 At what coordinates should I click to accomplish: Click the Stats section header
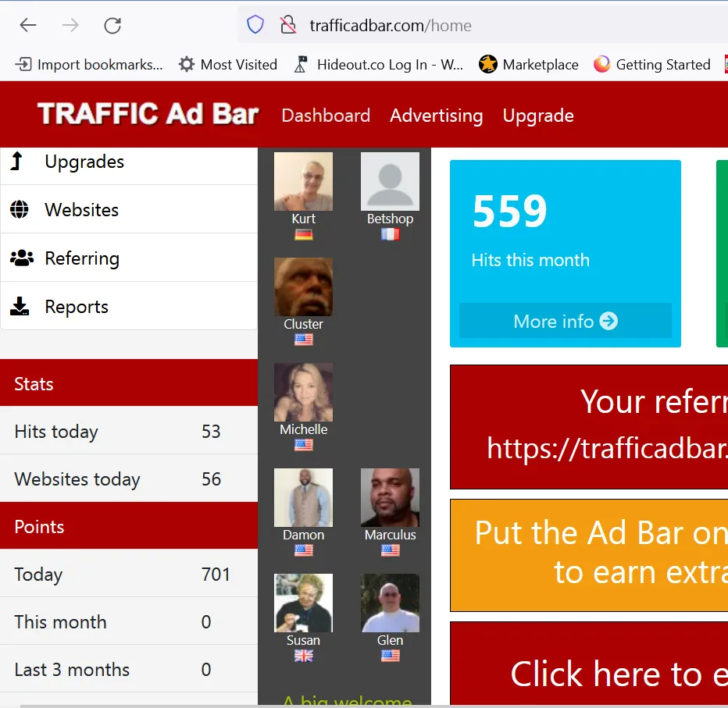pos(129,383)
